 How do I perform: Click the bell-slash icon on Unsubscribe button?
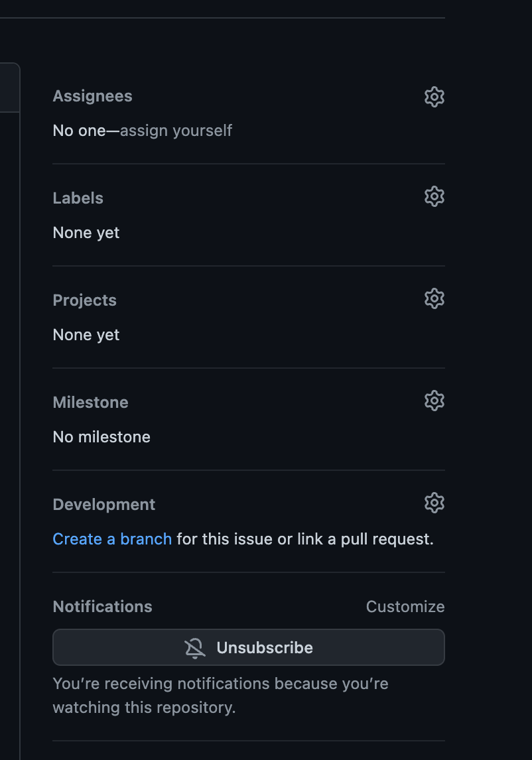[194, 647]
